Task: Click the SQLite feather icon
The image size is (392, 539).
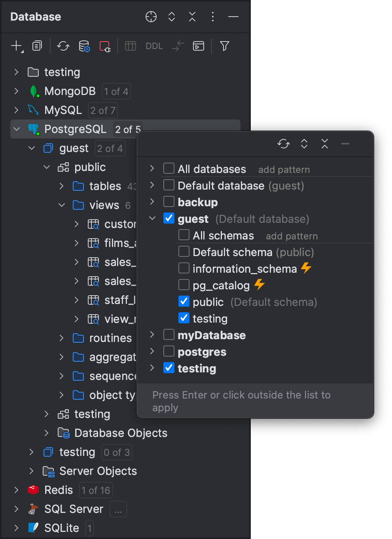Action: 33,528
